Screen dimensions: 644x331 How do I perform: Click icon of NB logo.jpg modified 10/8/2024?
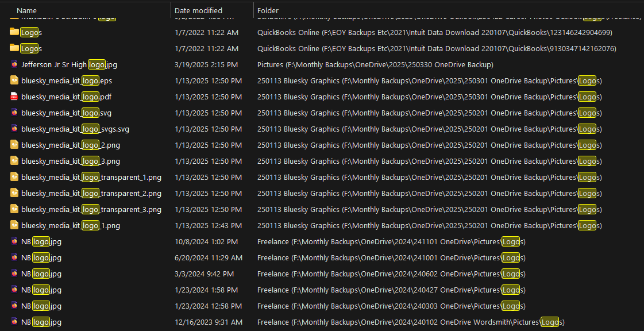pyautogui.click(x=14, y=241)
